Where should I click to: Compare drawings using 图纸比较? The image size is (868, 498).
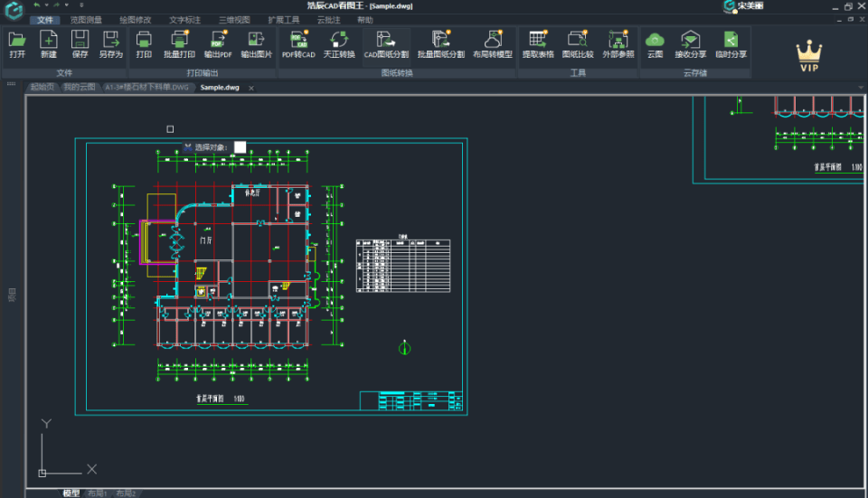578,44
